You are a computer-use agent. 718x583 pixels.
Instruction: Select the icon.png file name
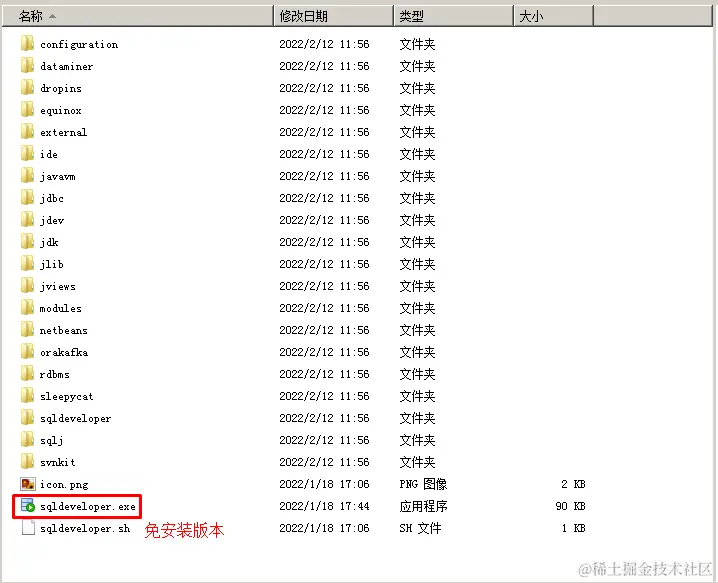(x=64, y=484)
